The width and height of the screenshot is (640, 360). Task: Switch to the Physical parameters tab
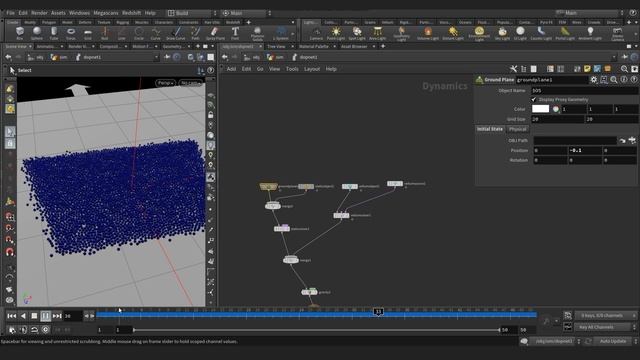518,129
